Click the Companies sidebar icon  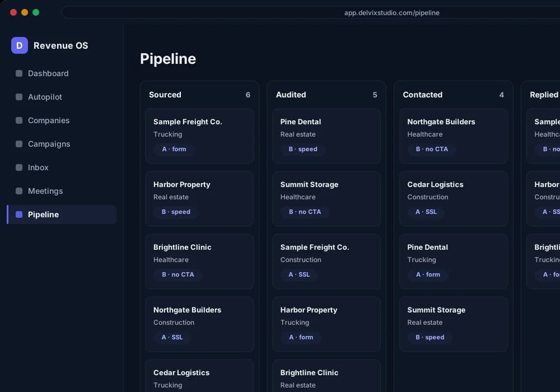tap(19, 120)
